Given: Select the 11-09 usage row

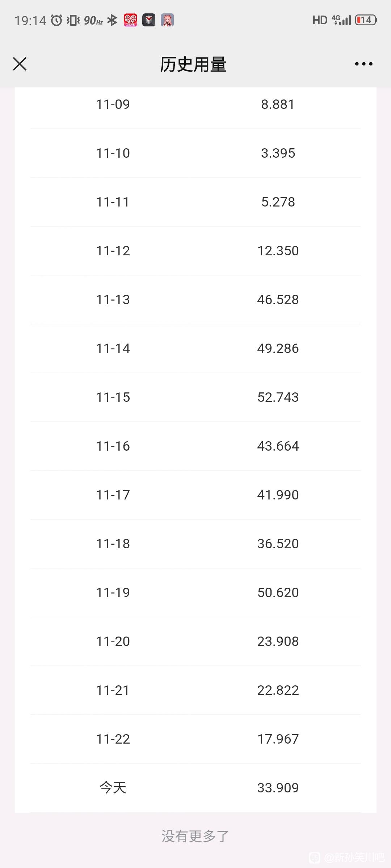Looking at the screenshot, I should pyautogui.click(x=195, y=105).
